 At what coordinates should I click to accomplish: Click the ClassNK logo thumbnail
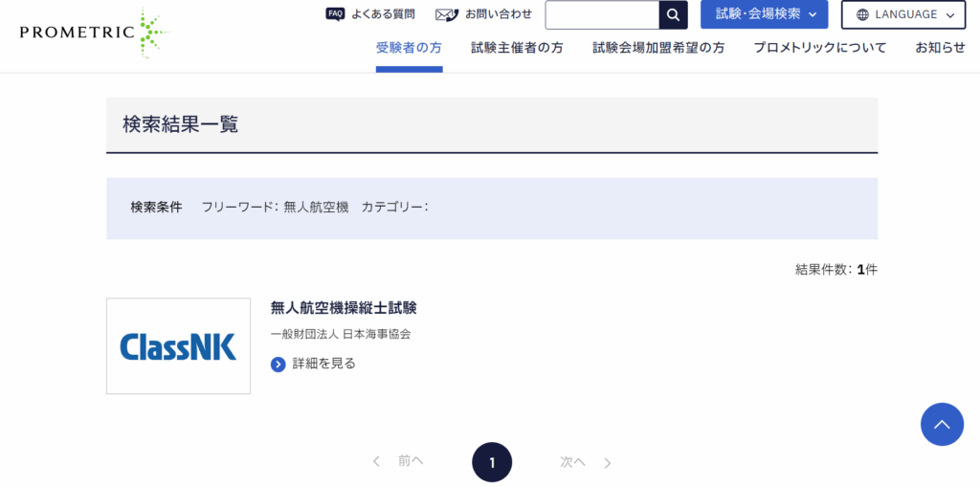pos(178,346)
